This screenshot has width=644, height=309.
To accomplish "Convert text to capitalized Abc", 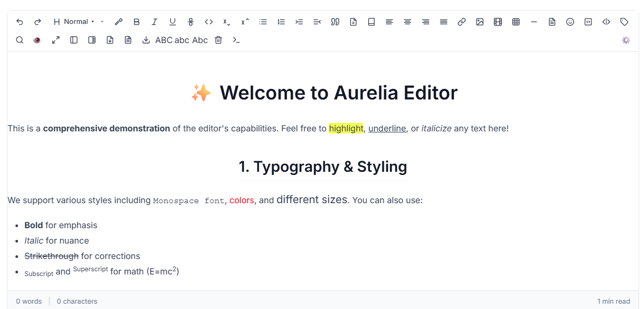I will click(x=200, y=40).
